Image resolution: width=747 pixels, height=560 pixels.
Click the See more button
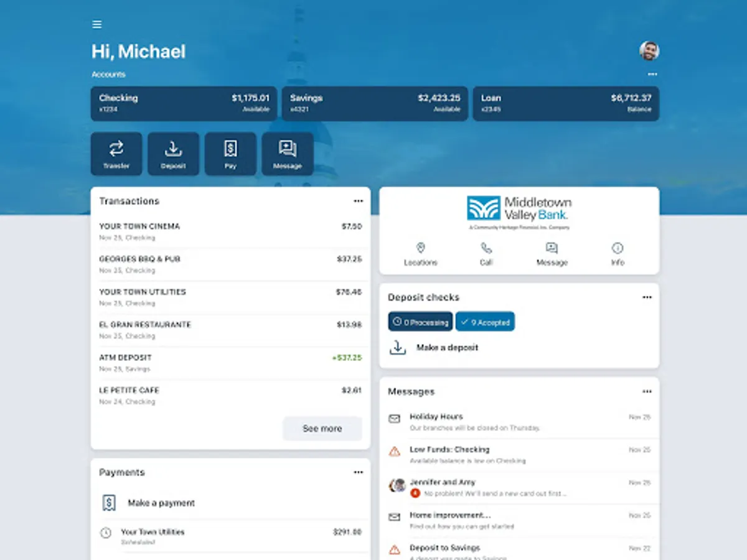click(x=322, y=429)
